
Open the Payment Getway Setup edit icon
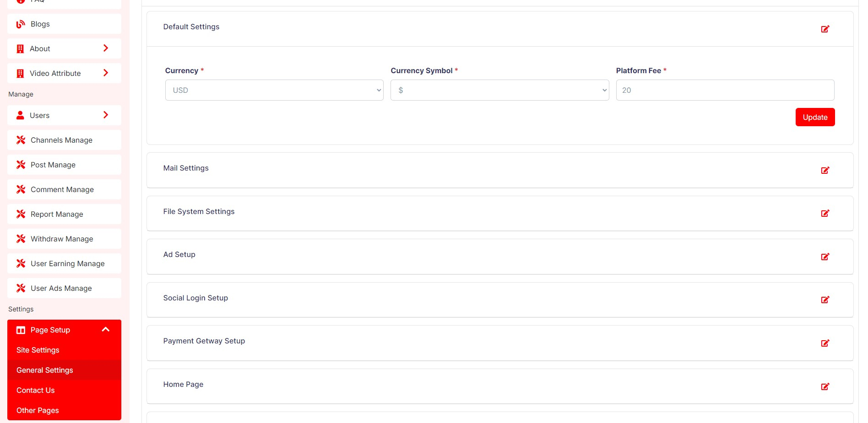[x=825, y=343]
